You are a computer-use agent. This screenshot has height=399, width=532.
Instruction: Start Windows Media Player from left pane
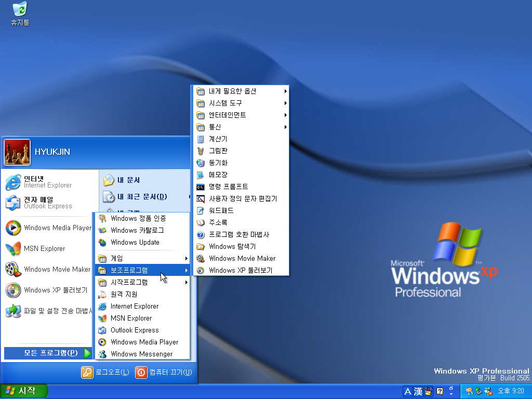pyautogui.click(x=49, y=228)
